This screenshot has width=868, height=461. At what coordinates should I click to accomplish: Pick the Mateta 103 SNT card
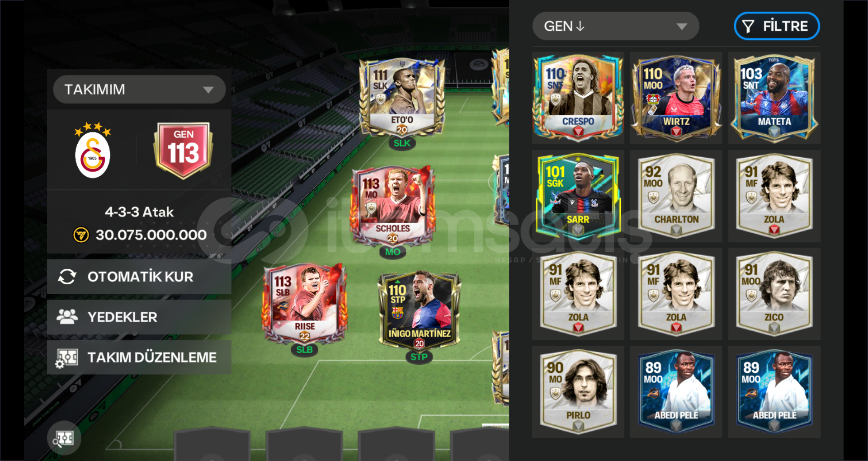tap(774, 97)
